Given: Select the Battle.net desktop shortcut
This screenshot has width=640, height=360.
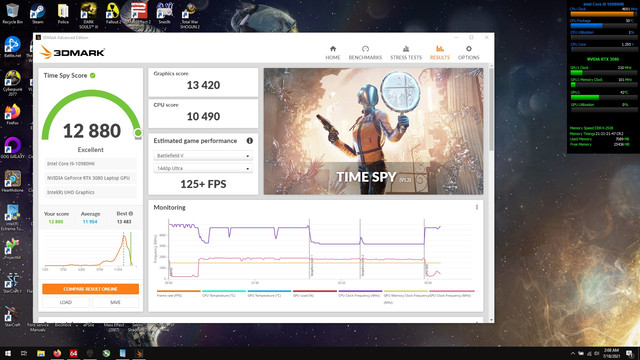Looking at the screenshot, I should [x=13, y=47].
